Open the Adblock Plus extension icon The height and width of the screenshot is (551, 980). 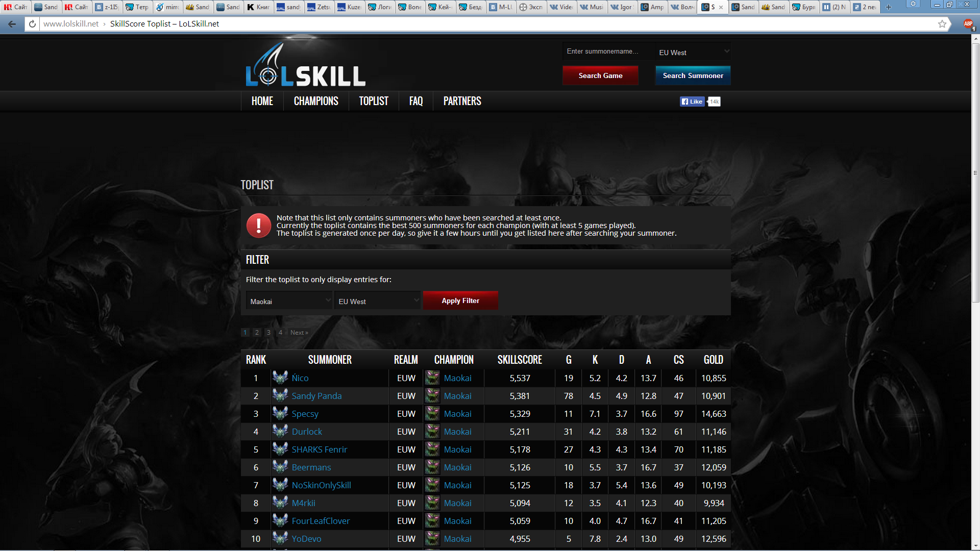pyautogui.click(x=968, y=24)
